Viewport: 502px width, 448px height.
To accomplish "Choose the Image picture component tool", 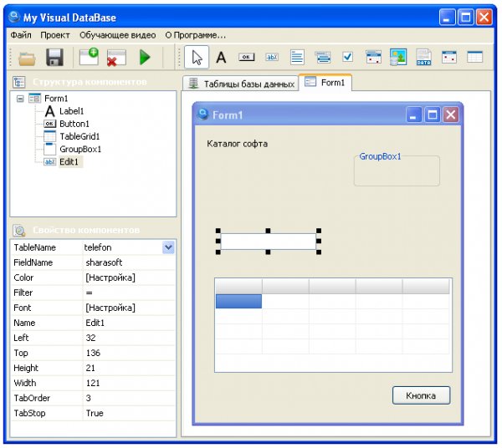I will point(398,57).
